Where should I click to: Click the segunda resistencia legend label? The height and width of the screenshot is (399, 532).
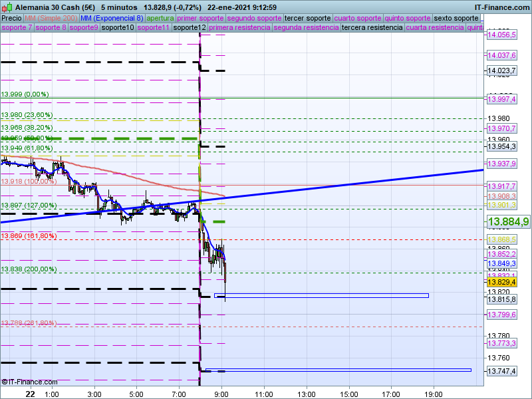pos(306,27)
